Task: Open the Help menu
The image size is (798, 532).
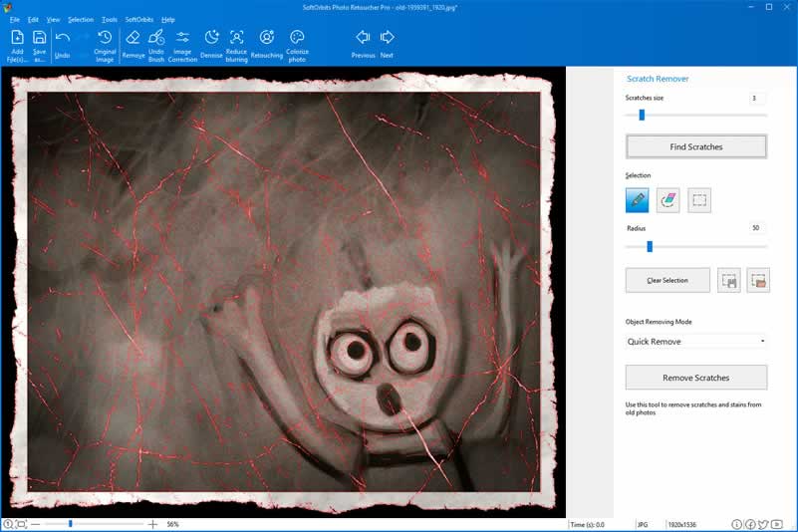Action: pos(168,19)
